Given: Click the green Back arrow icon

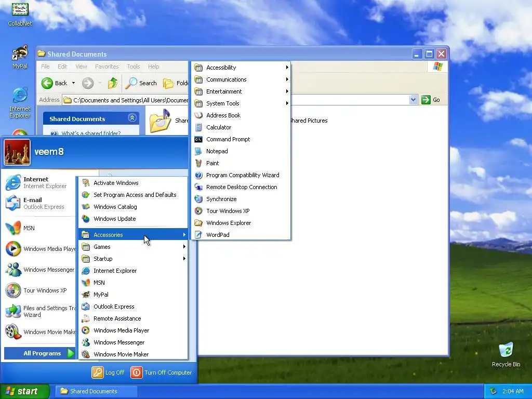Looking at the screenshot, I should pos(47,83).
